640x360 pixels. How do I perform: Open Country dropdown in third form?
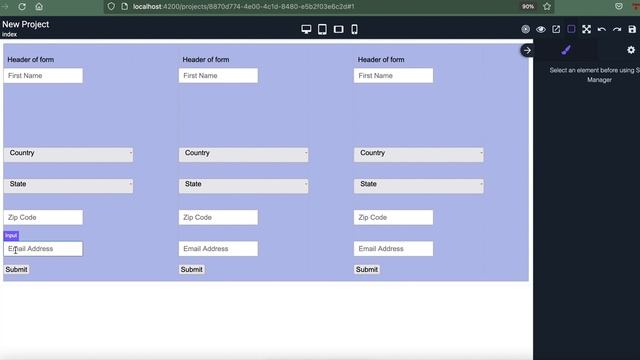(x=419, y=154)
